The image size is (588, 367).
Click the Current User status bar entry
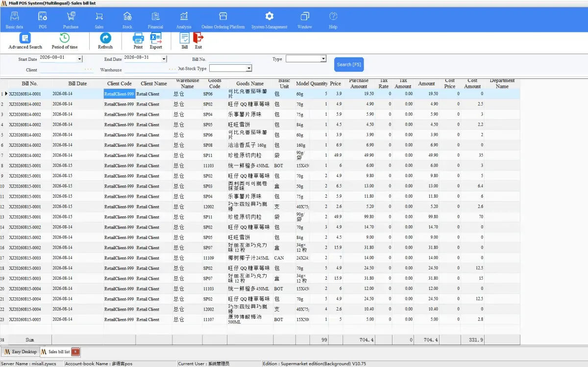(203, 364)
